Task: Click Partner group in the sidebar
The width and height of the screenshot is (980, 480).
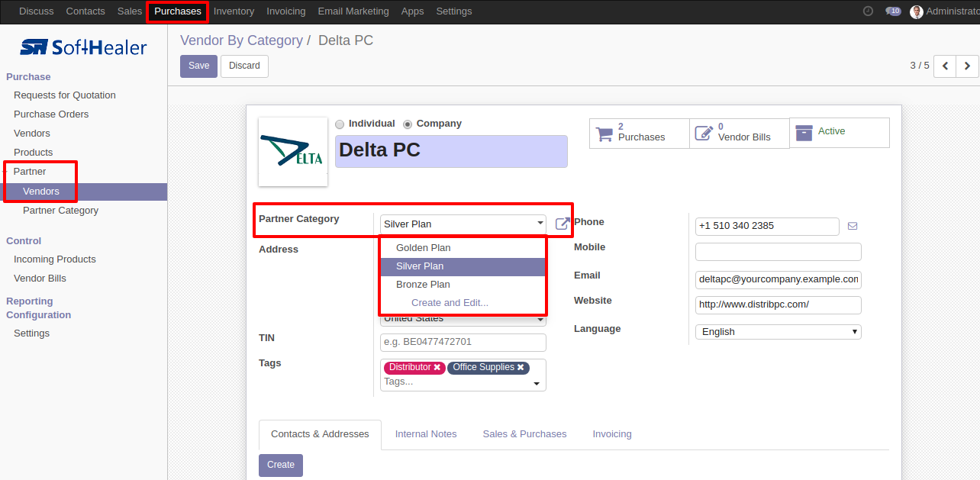Action: [x=30, y=172]
